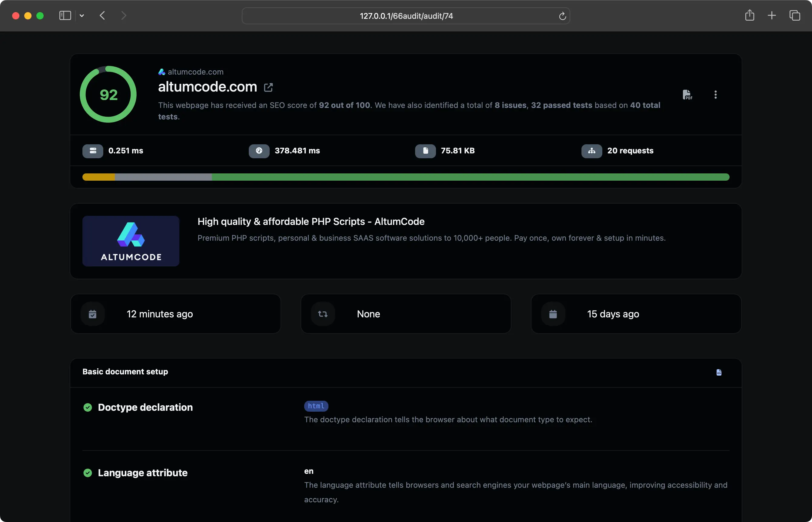Screen dimensions: 812x522
Task: Click the requests count icon
Action: (591, 151)
